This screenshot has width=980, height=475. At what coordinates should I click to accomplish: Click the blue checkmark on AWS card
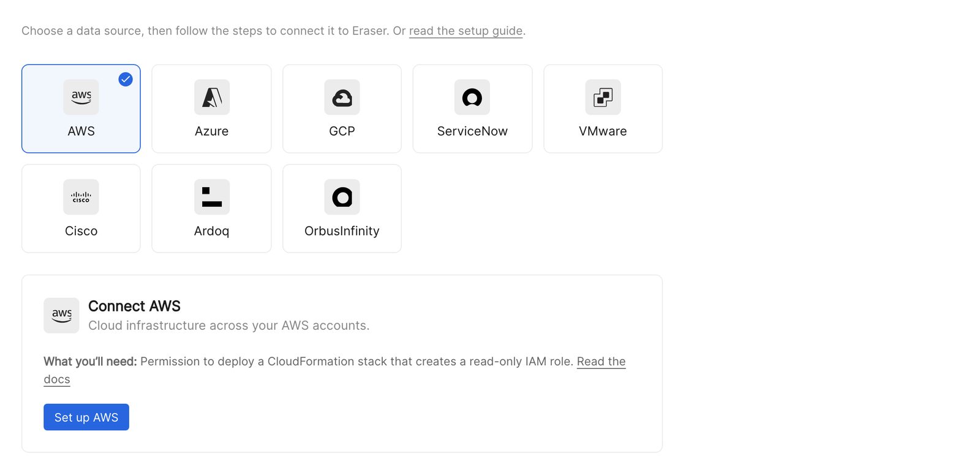tap(126, 79)
